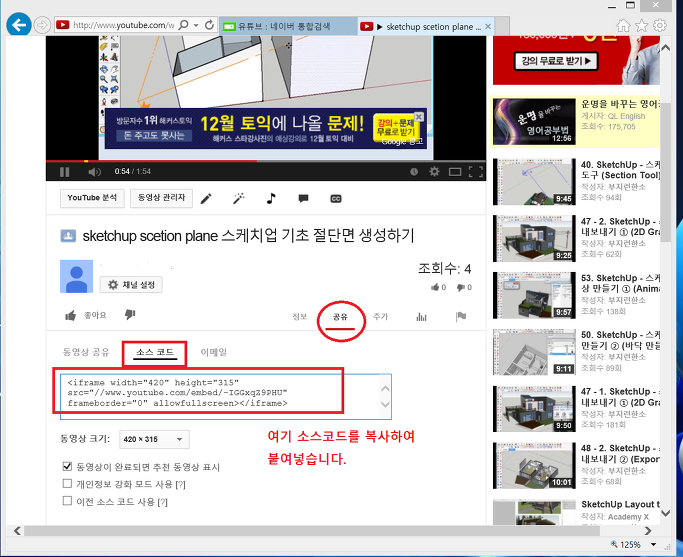Enable 이전 소스 코드 사용 checkbox

(67, 501)
